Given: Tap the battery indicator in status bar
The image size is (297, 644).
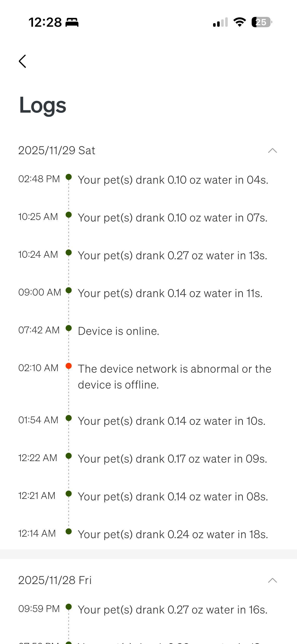Looking at the screenshot, I should (x=261, y=22).
